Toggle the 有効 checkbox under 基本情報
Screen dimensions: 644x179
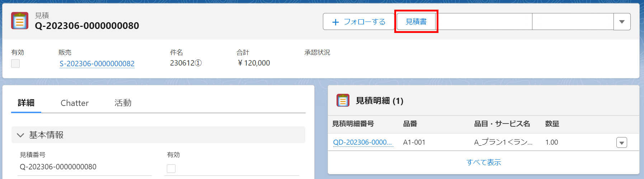[x=171, y=168]
